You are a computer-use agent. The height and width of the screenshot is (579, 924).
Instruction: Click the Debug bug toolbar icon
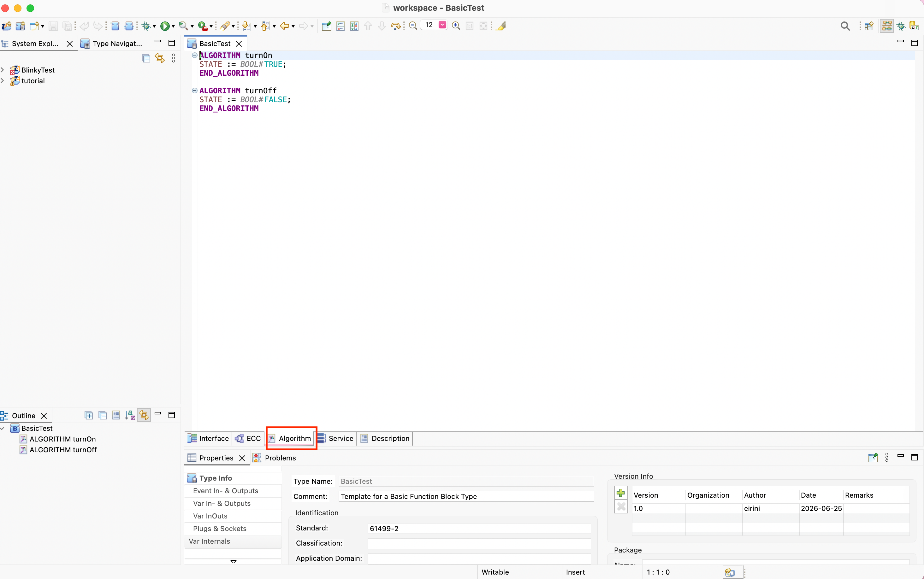coord(146,26)
